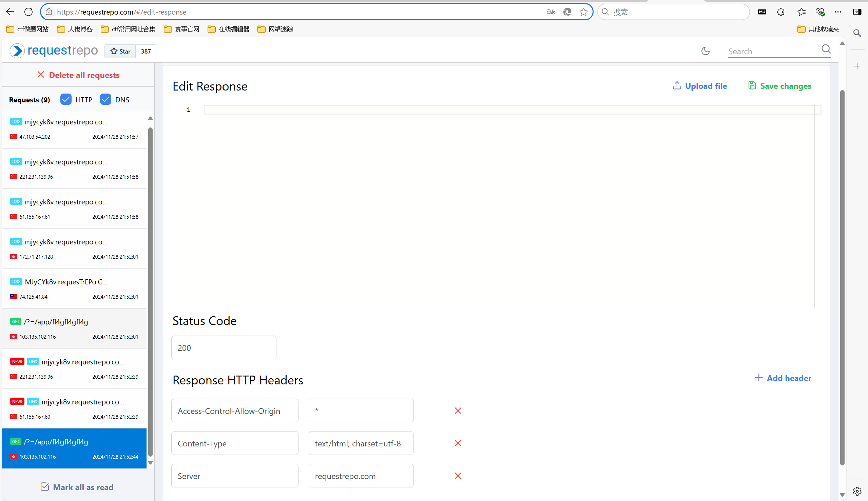Edit the text/html; charset=utf-8 value field

[x=361, y=443]
